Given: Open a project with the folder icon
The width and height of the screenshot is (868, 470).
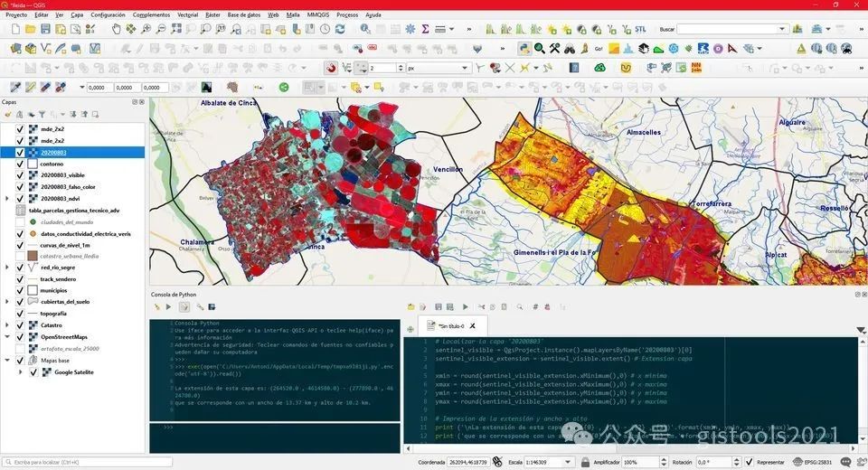Looking at the screenshot, I should click(31, 29).
